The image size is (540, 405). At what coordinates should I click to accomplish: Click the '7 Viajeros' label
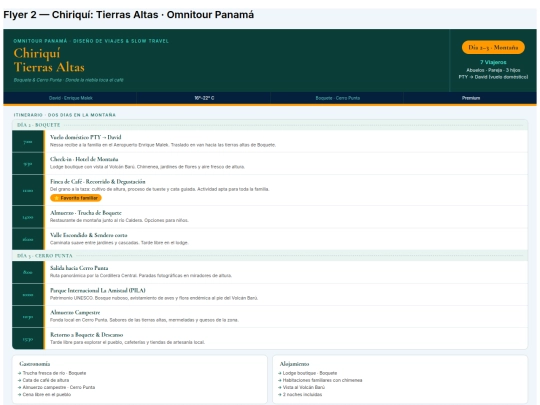point(493,62)
